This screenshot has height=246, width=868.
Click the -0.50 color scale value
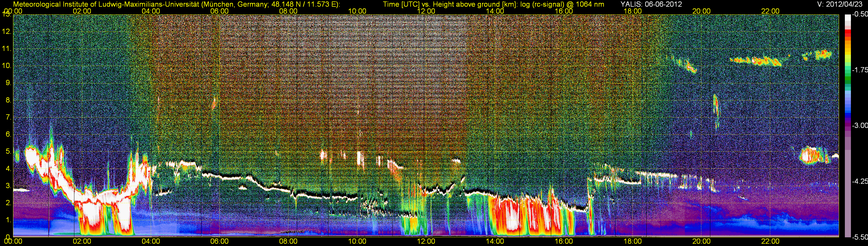pyautogui.click(x=860, y=14)
